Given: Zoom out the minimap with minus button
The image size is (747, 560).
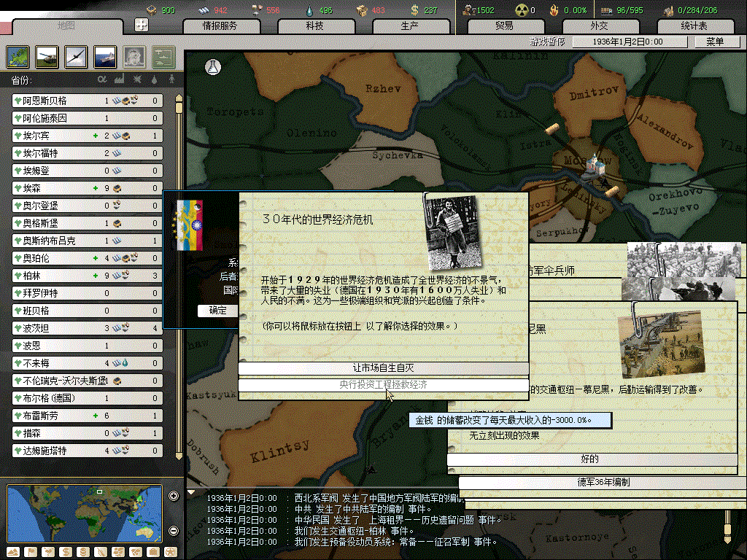Looking at the screenshot, I should click(x=174, y=530).
